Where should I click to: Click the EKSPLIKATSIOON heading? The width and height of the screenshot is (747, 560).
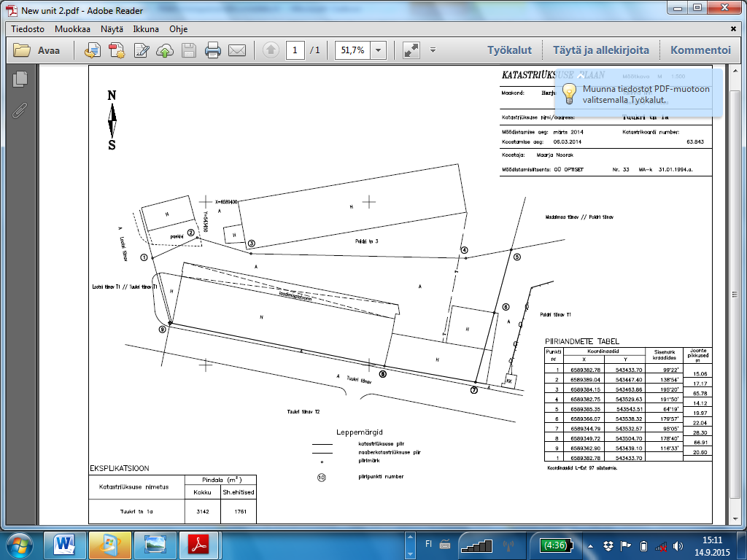tap(120, 468)
